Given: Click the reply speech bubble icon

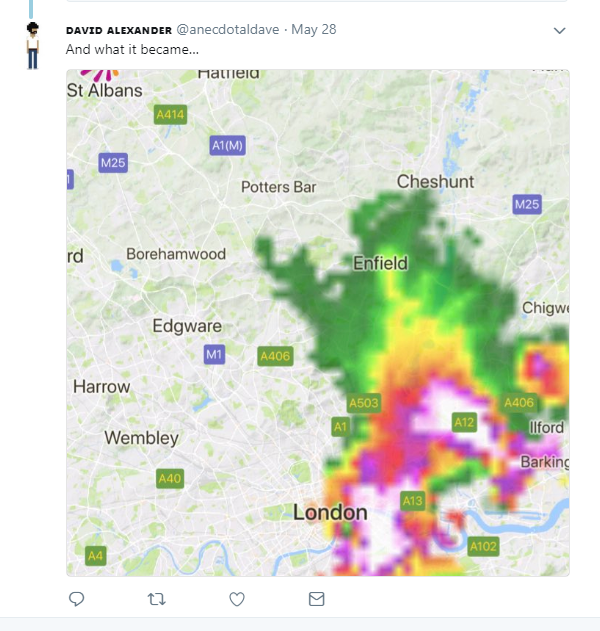Looking at the screenshot, I should 76,599.
